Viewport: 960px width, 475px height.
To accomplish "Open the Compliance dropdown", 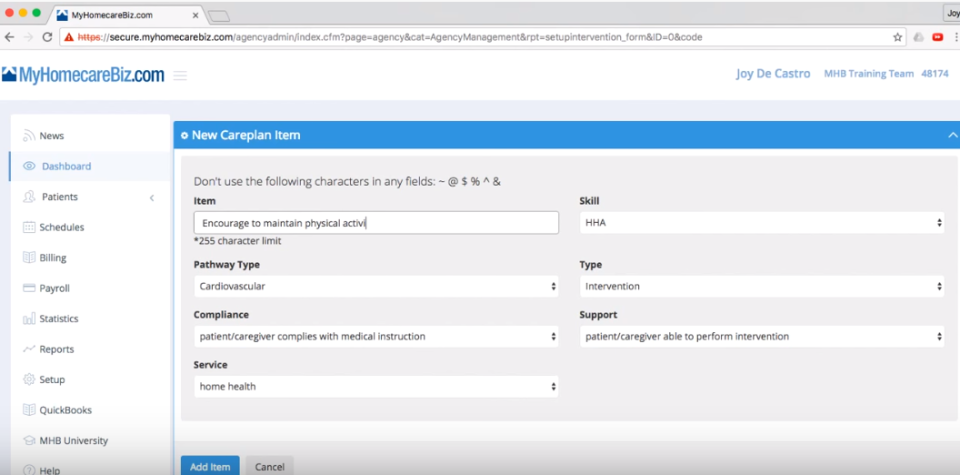I will pos(376,337).
